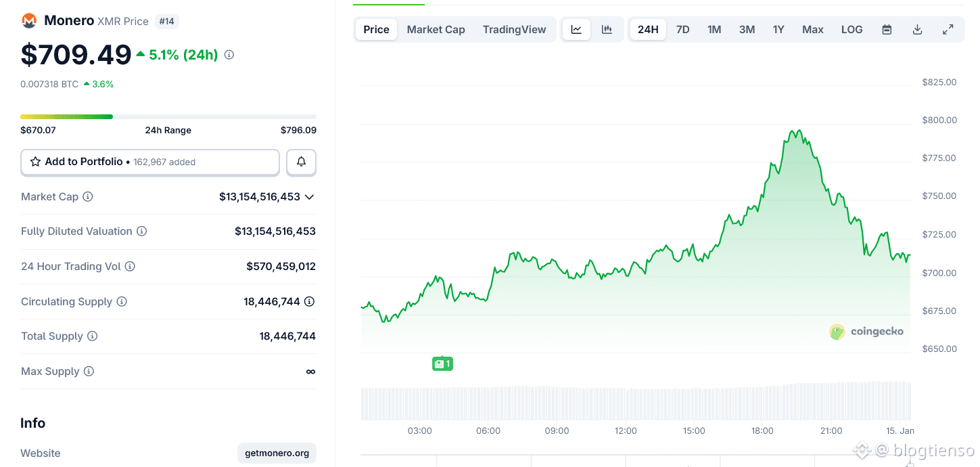This screenshot has height=467, width=980.
Task: Select the 1Y time range
Action: (778, 29)
